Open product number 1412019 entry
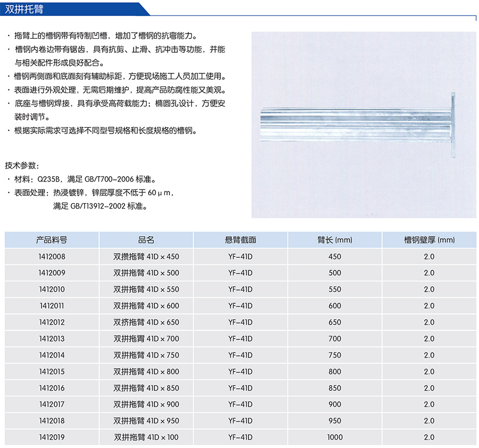The image size is (479, 448). point(52,437)
